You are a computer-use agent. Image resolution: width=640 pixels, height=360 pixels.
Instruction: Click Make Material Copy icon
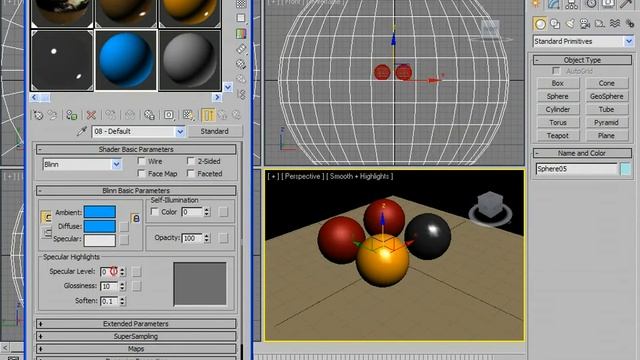point(110,115)
